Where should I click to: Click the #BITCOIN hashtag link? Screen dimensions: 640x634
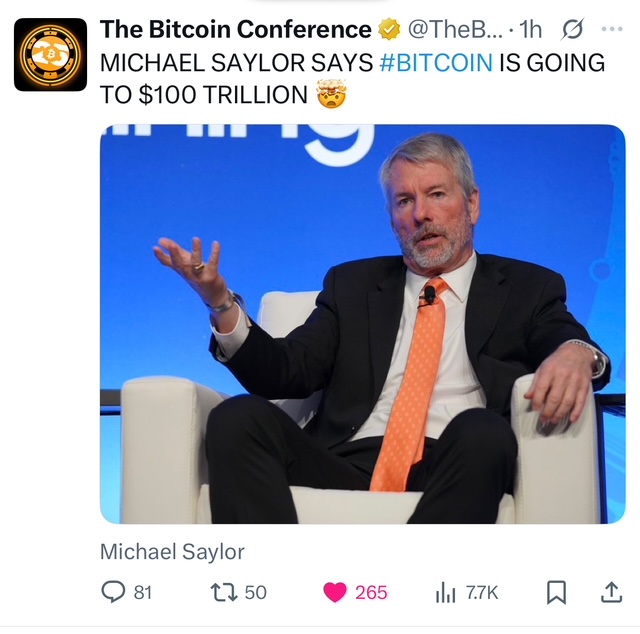pyautogui.click(x=436, y=63)
